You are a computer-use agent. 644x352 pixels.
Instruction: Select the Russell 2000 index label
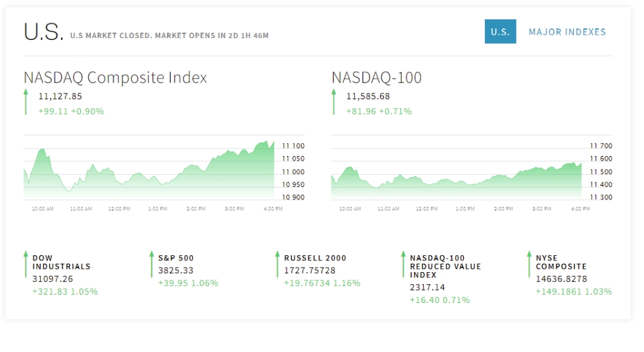[x=315, y=258]
